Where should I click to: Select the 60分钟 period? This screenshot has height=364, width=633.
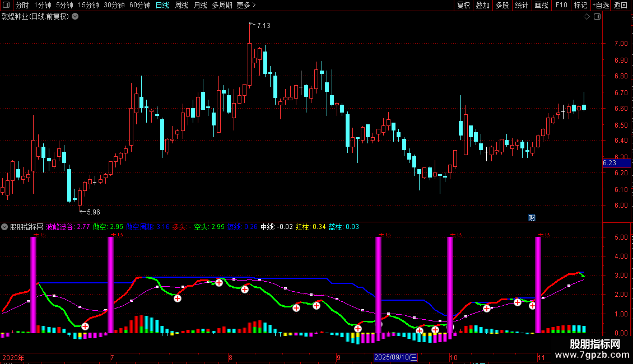140,5
